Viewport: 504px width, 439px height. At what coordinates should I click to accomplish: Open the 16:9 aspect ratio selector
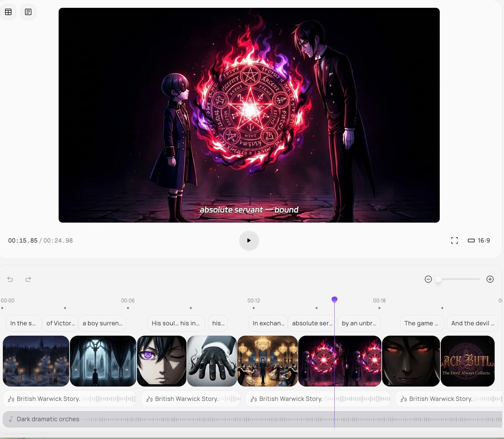[x=479, y=240]
